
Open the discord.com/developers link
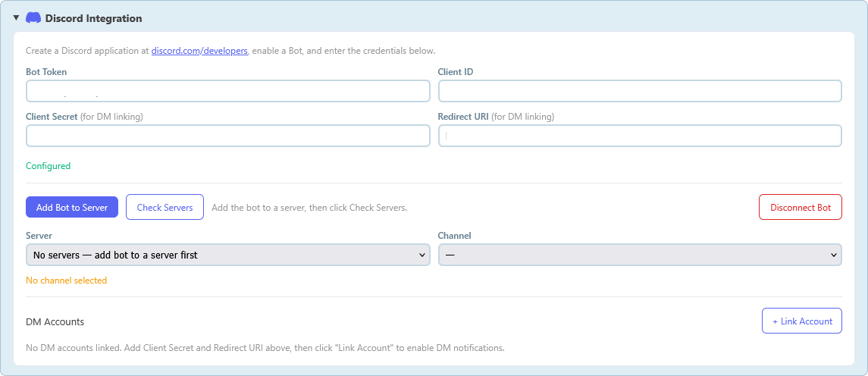199,51
